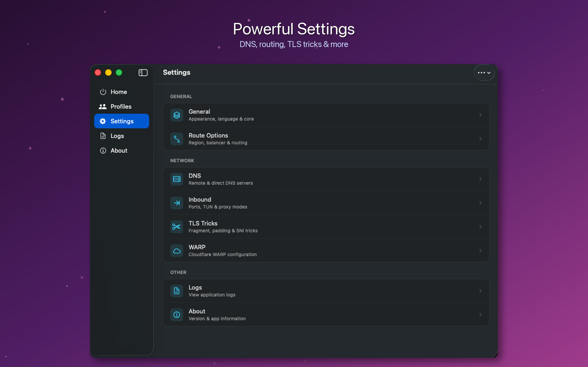This screenshot has height=367, width=588.
Task: Expand the TLS Tricks row chevron
Action: 480,227
